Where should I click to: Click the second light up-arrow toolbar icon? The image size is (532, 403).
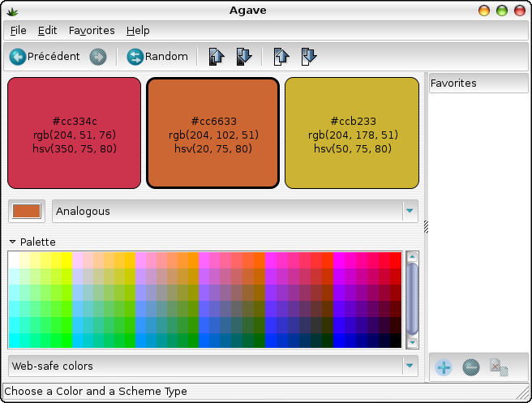(281, 57)
